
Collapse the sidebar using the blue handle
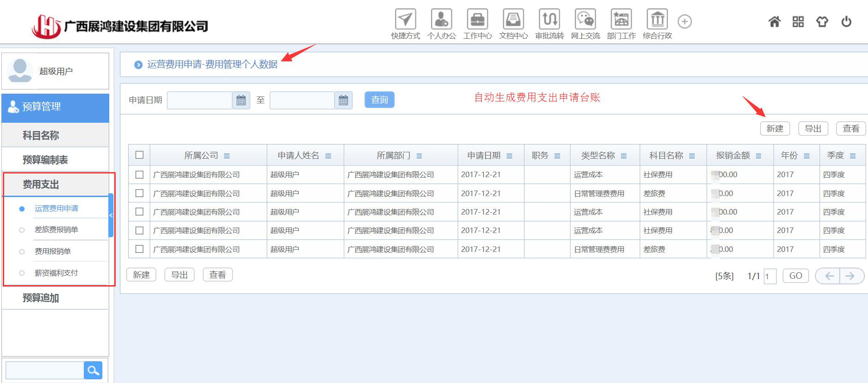point(111,215)
